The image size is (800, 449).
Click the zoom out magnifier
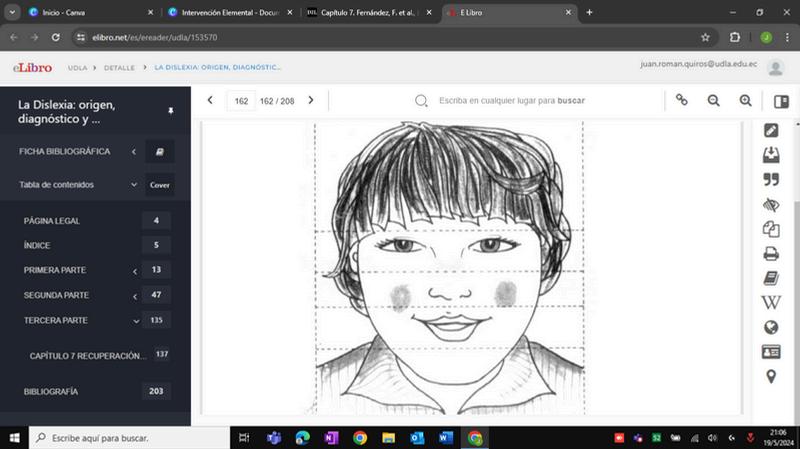tap(714, 101)
